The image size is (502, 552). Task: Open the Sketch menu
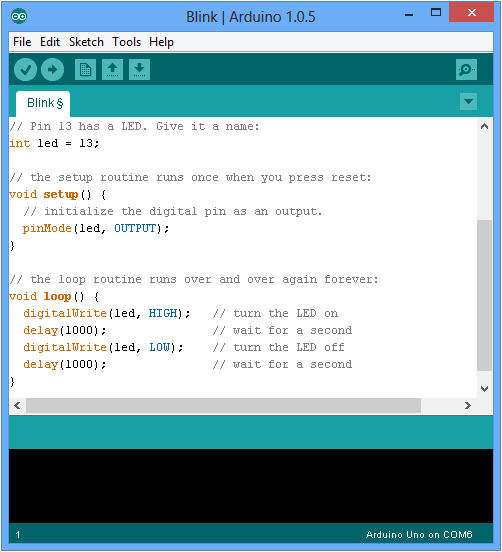tap(86, 42)
